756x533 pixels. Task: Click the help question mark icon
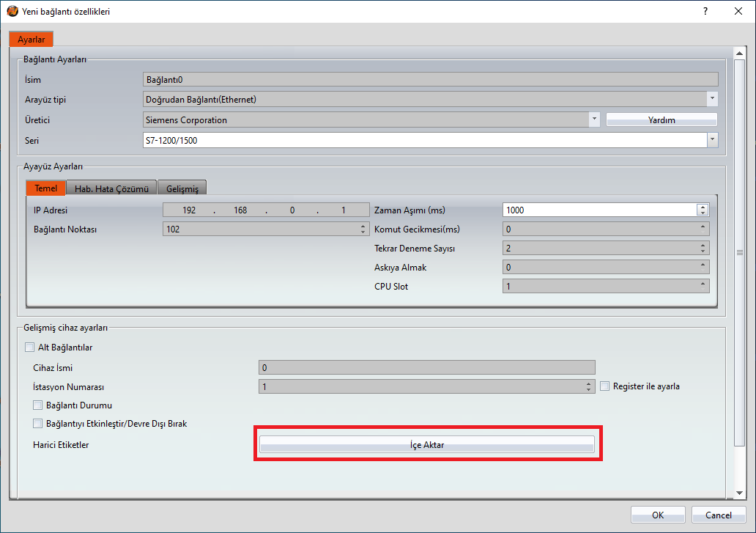tap(705, 11)
